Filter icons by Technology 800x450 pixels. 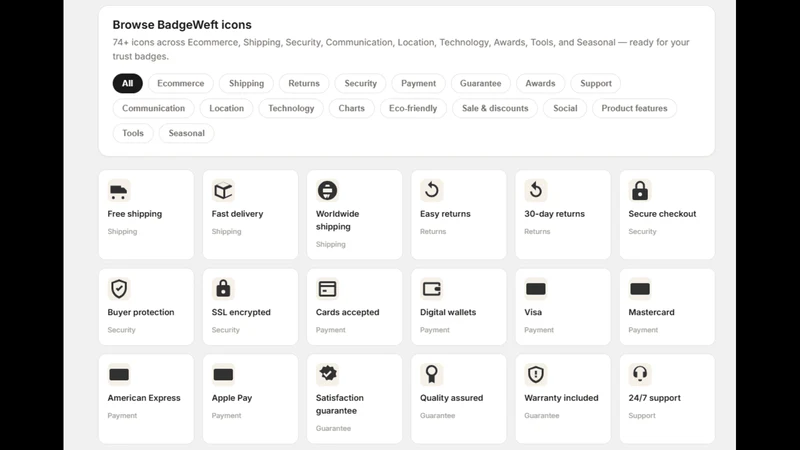291,108
